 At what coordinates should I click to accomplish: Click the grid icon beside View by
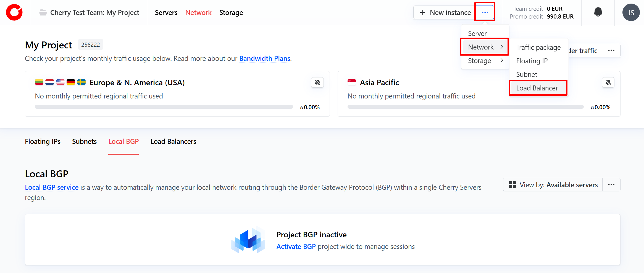tap(512, 185)
